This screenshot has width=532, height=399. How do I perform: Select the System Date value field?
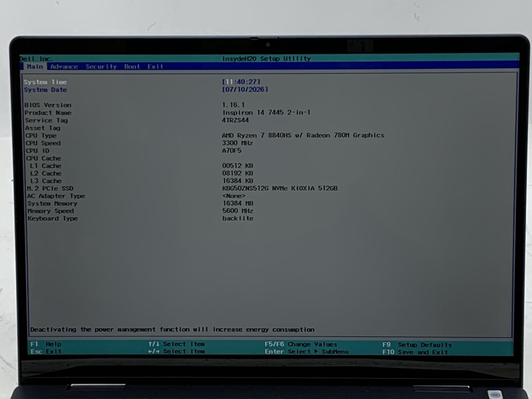[245, 89]
